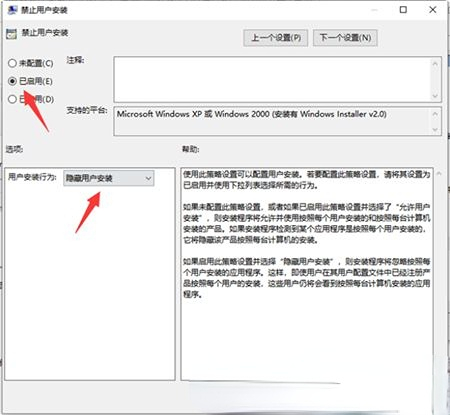Click the help paragraph starting 如果启用此策略设置
The height and width of the screenshot is (415, 450).
pyautogui.click(x=306, y=278)
